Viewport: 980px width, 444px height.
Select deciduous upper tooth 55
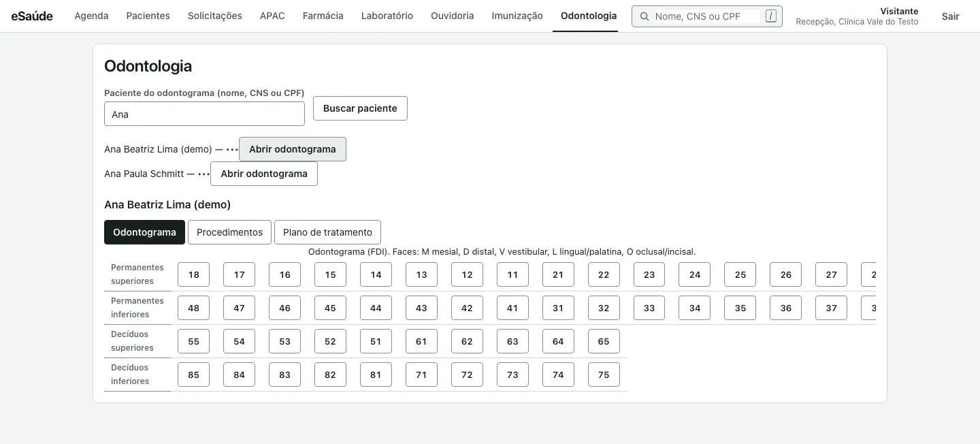pyautogui.click(x=194, y=341)
